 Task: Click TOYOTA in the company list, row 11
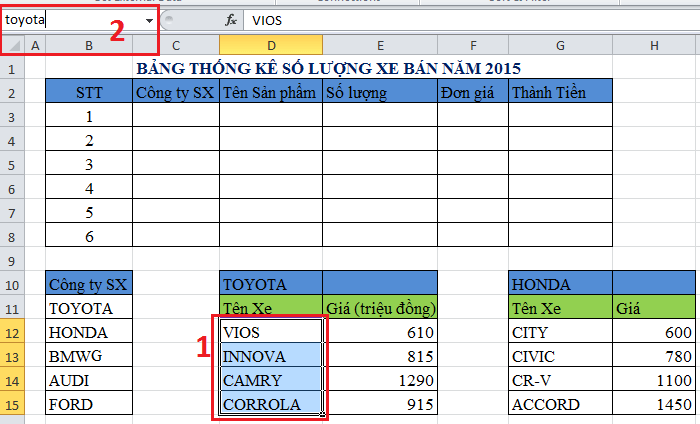coord(89,308)
